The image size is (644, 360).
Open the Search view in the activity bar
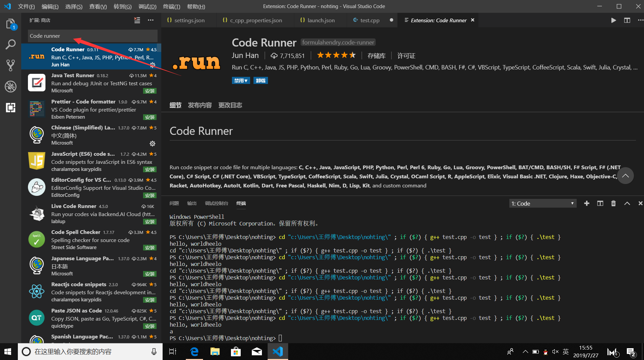10,44
